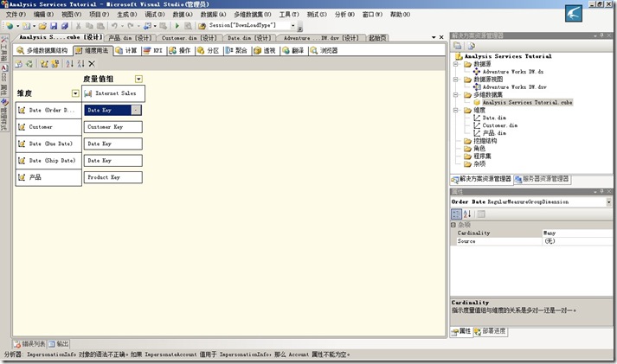Click the Process icon in designer toolbar
Image resolution: width=617 pixels, height=364 pixels.
[18, 64]
